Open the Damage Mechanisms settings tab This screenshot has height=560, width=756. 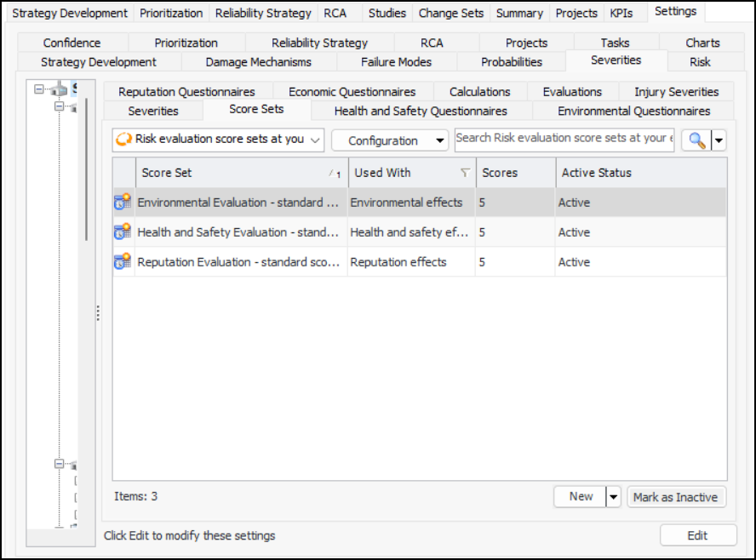pyautogui.click(x=259, y=62)
